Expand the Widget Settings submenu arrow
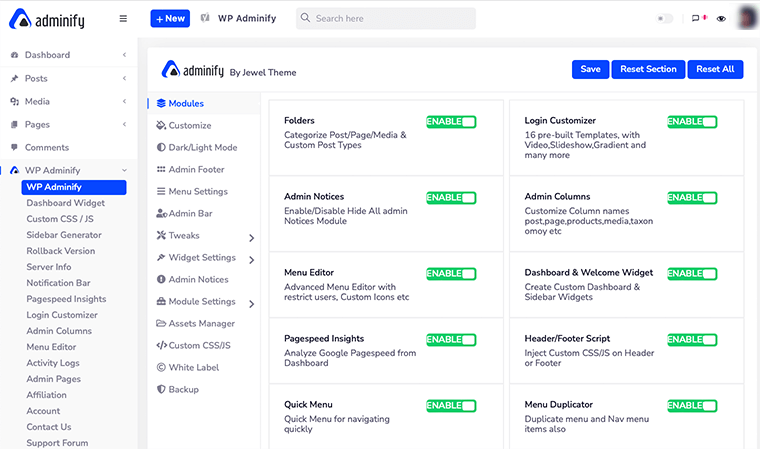The height and width of the screenshot is (449, 760). [251, 259]
